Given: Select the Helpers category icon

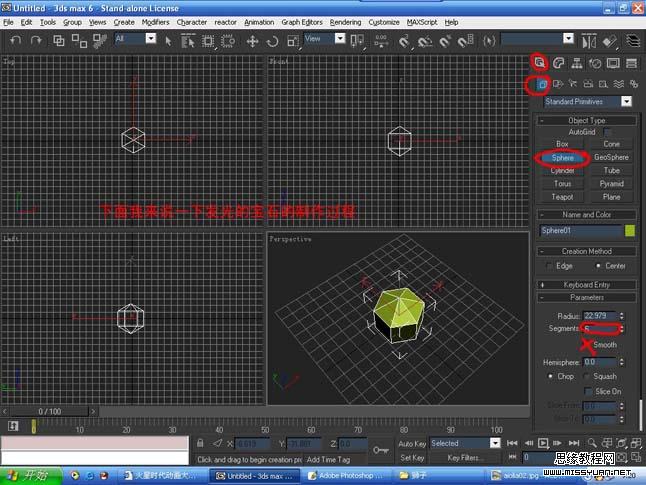Looking at the screenshot, I should [603, 84].
